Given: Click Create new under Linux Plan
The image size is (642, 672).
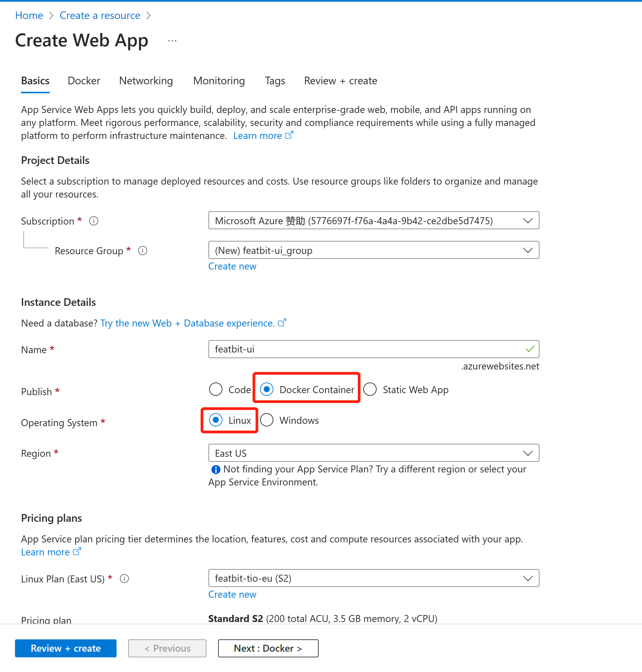Looking at the screenshot, I should (x=232, y=595).
